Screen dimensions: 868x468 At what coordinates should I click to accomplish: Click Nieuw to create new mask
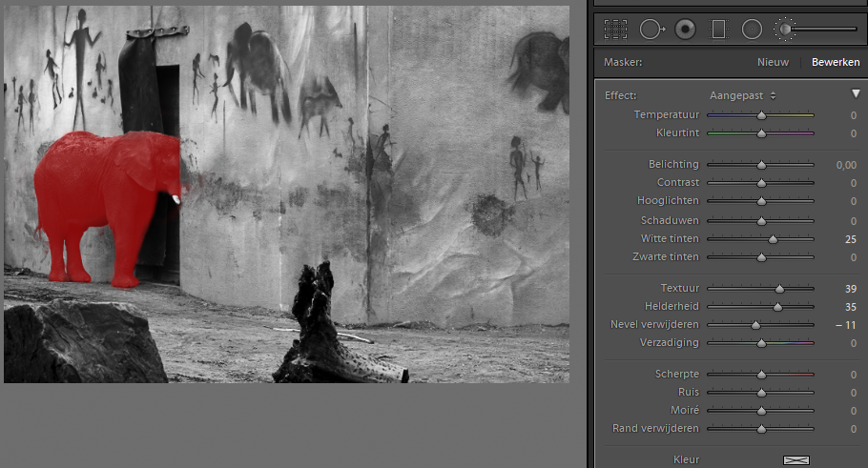point(773,63)
